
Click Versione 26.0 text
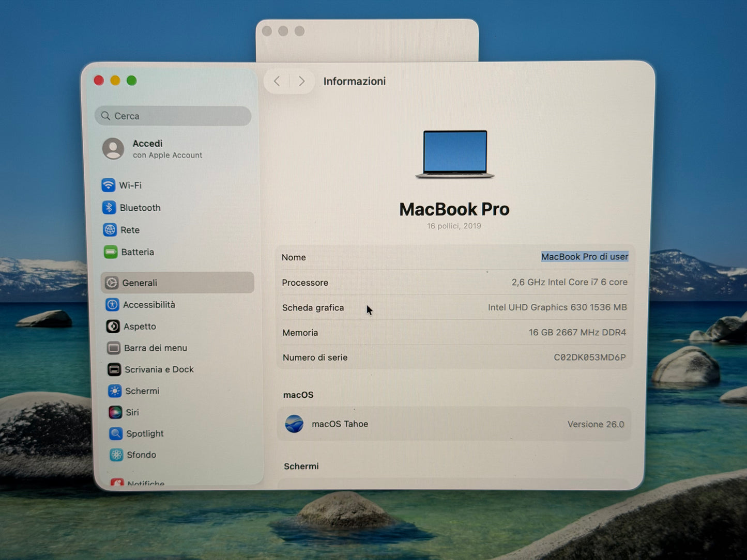point(596,424)
